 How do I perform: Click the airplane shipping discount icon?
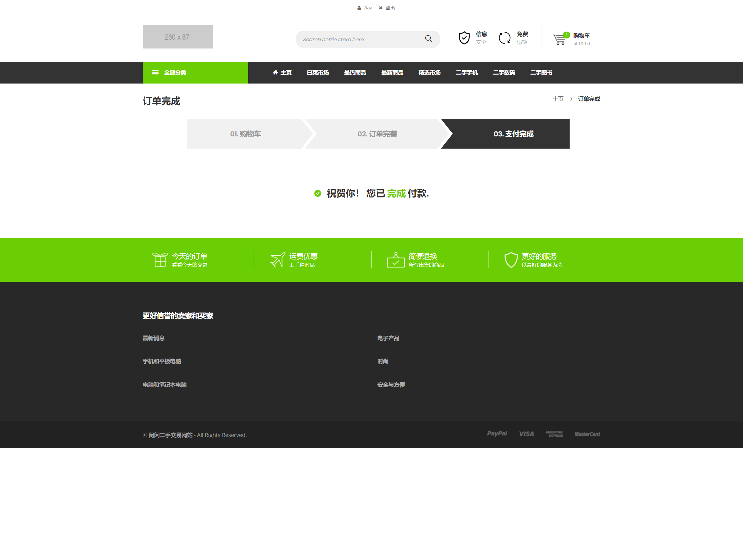[x=277, y=260]
